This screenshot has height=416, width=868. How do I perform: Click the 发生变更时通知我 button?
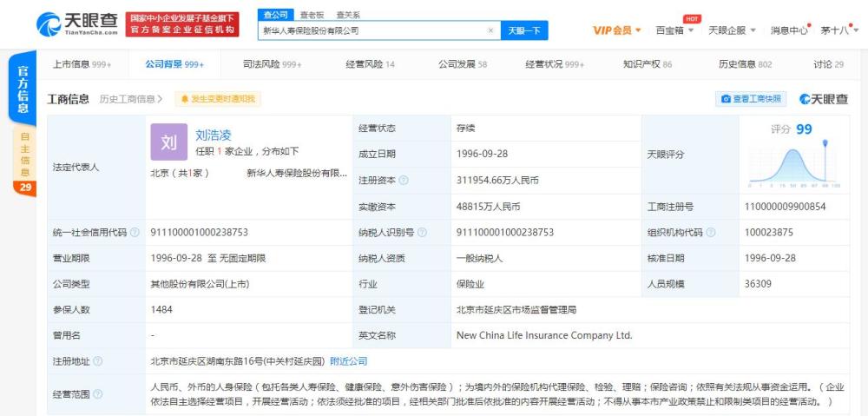(x=218, y=99)
